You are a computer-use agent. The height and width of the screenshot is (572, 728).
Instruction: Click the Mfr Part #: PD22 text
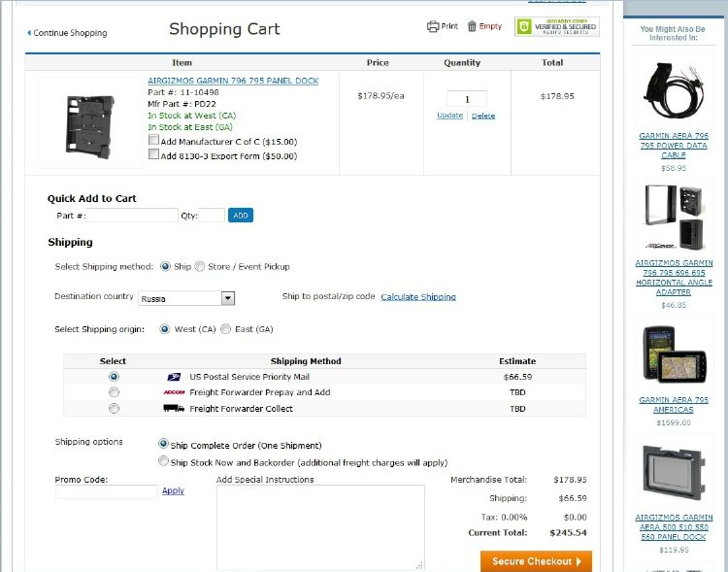tap(182, 104)
